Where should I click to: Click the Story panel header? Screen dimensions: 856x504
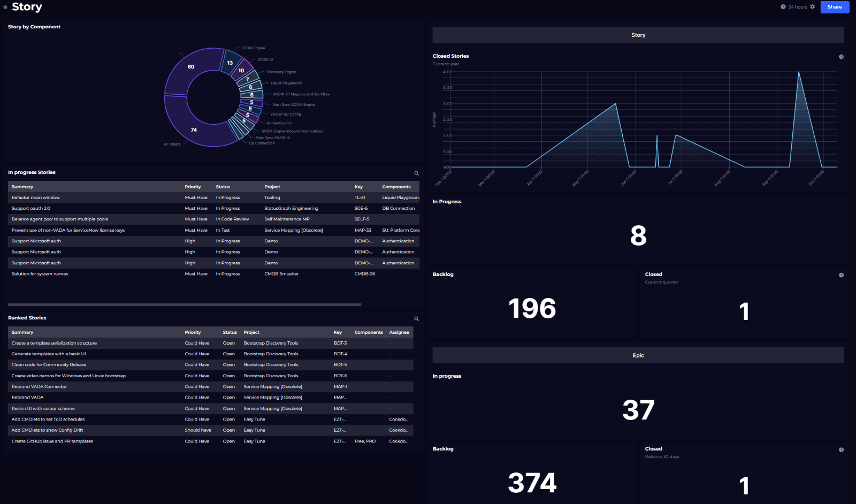[x=638, y=34]
